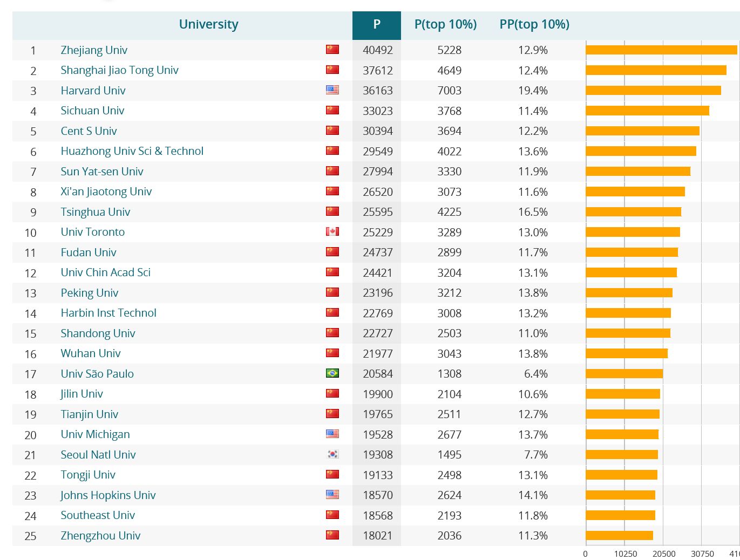Open the Fudan Univ link
The width and height of the screenshot is (740, 560).
[89, 252]
